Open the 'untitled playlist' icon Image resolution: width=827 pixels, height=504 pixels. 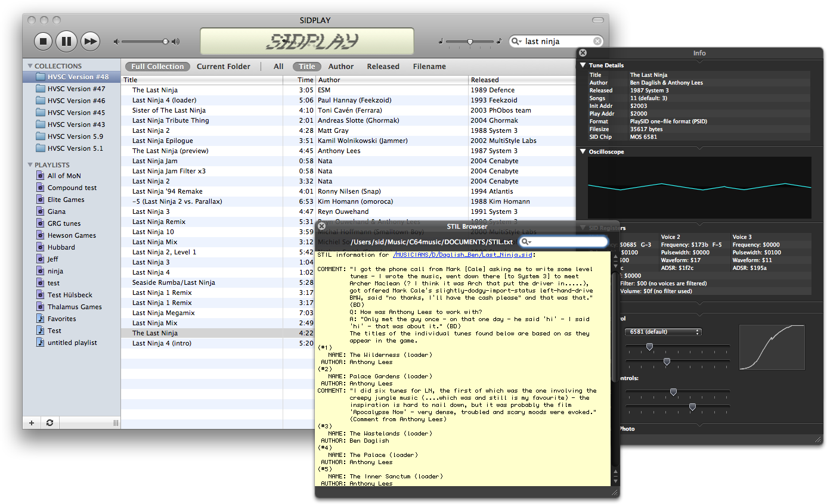coord(41,343)
